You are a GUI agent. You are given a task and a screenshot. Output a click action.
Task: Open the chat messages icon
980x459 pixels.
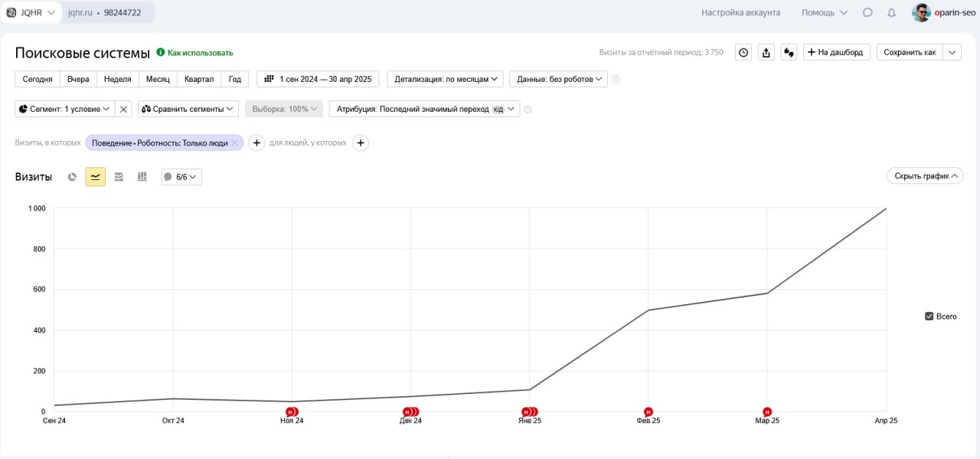pos(867,12)
